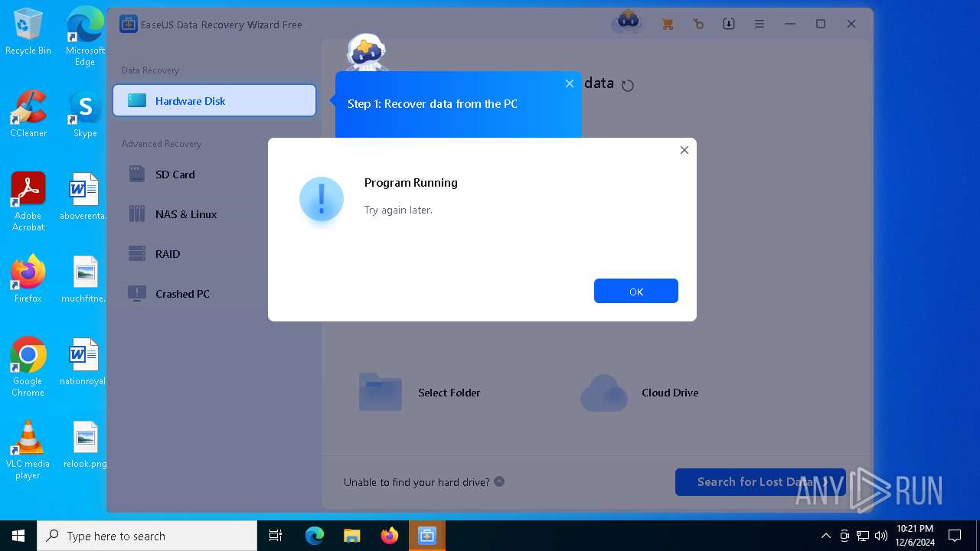The width and height of the screenshot is (980, 551).
Task: Open the muchfitne image file
Action: click(x=84, y=279)
